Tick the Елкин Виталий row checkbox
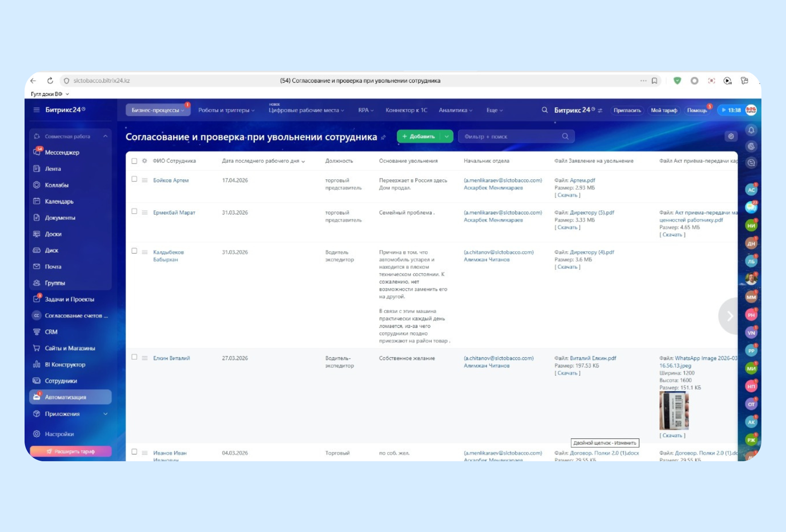Image resolution: width=786 pixels, height=532 pixels. (x=134, y=357)
